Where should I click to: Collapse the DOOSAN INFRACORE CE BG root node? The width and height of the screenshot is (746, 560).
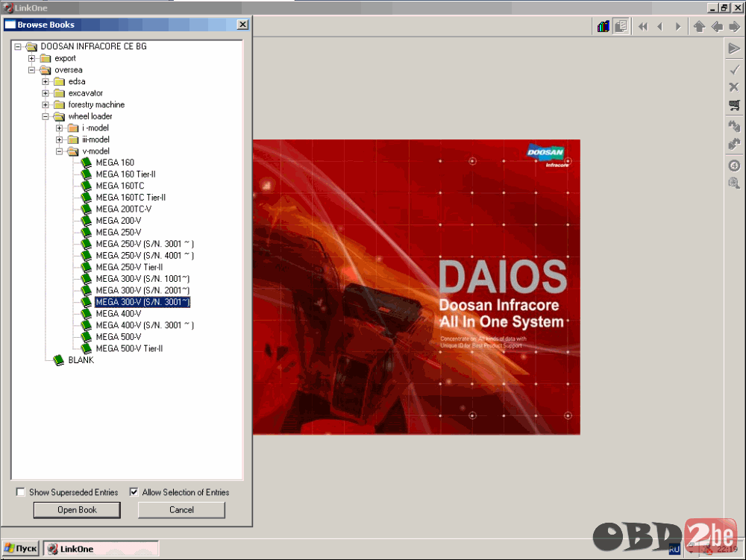coord(18,46)
